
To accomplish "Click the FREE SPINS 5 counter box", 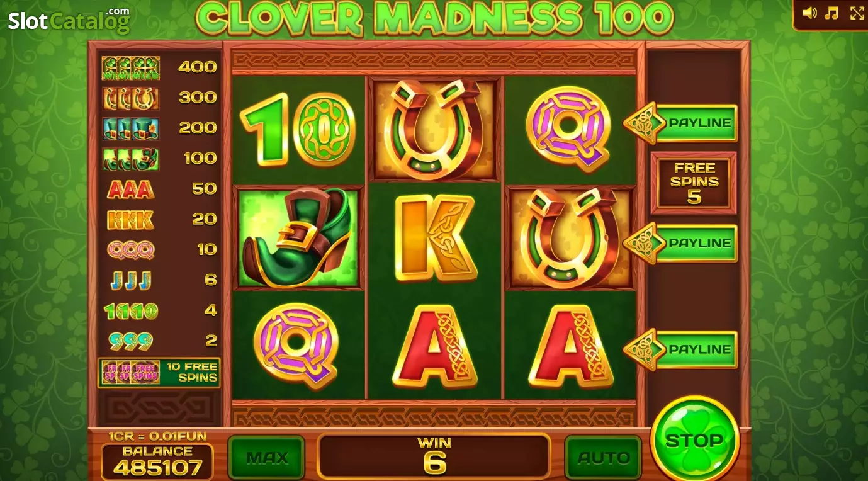I will [693, 183].
